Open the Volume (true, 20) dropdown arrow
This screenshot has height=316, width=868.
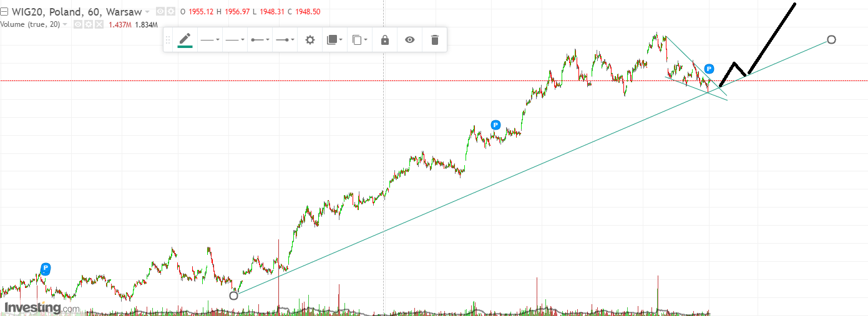pos(65,24)
